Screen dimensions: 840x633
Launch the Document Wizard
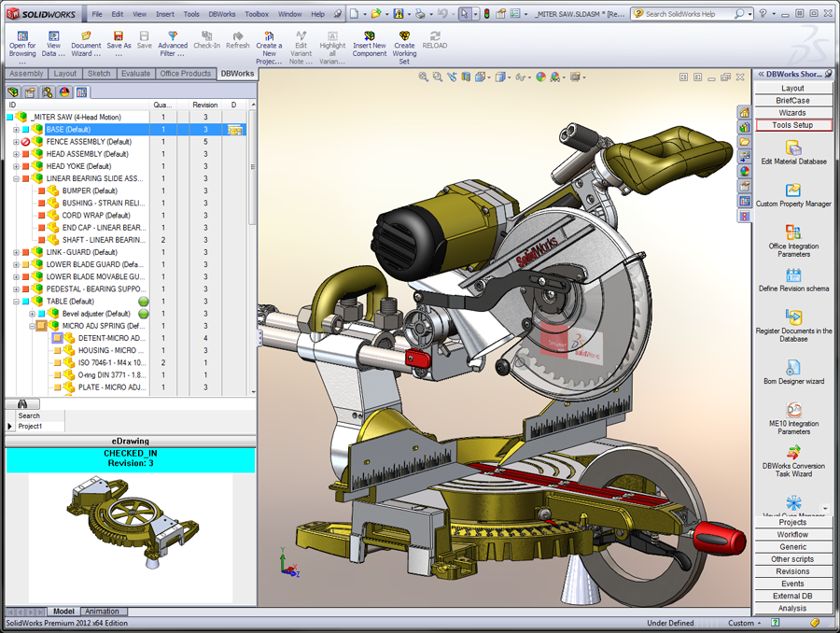pyautogui.click(x=86, y=44)
